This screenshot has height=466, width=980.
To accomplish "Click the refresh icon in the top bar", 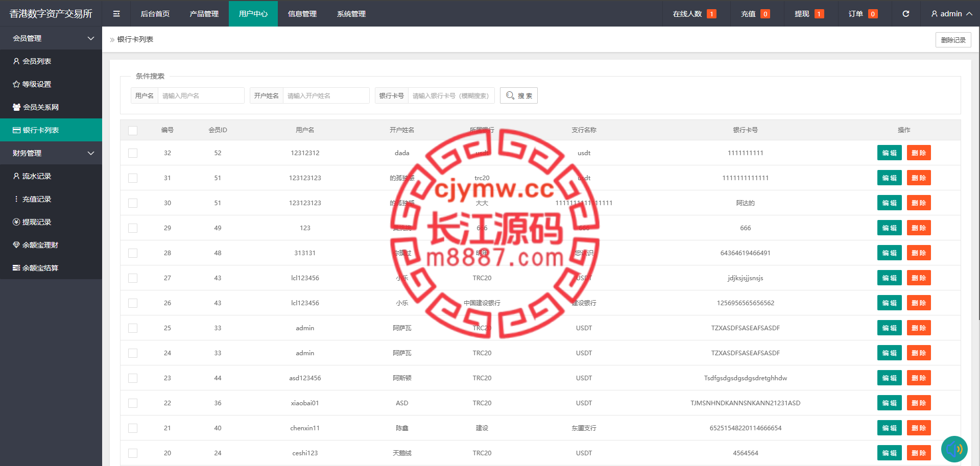I will tap(905, 14).
